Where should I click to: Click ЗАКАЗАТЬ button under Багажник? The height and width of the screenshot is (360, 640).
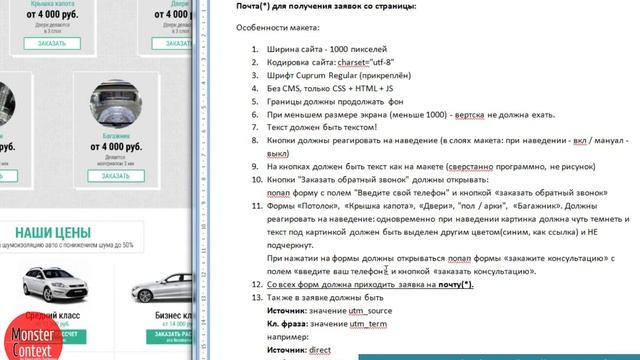(x=116, y=176)
